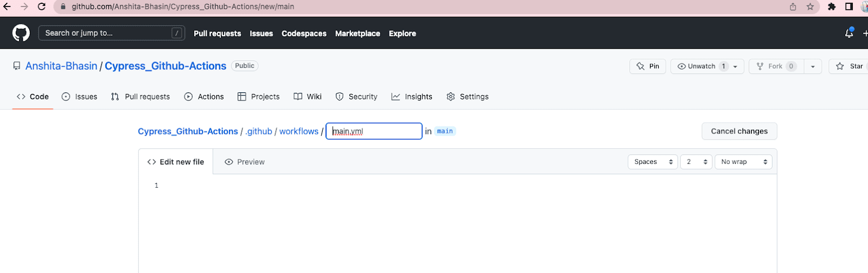Click the Cancel changes button

pos(739,131)
